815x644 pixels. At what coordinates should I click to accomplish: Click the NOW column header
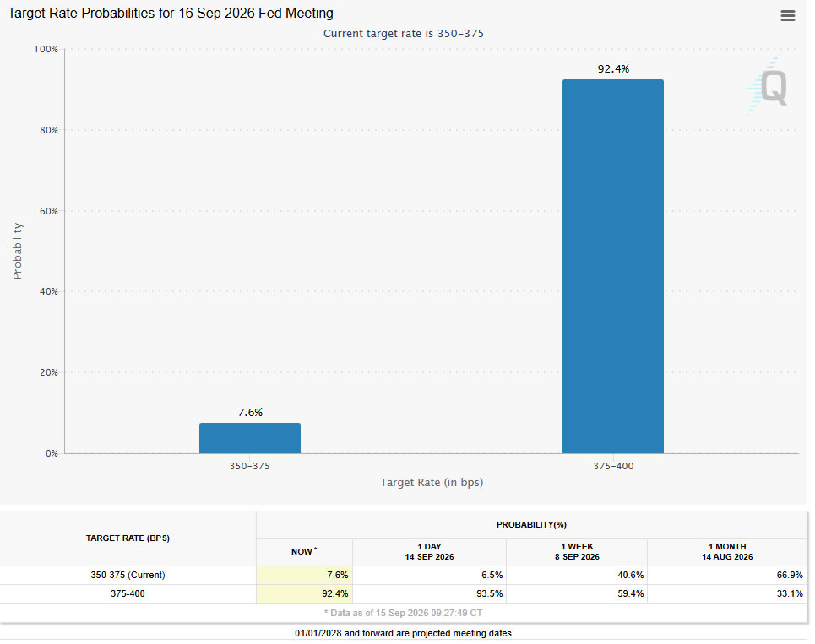[x=304, y=551]
